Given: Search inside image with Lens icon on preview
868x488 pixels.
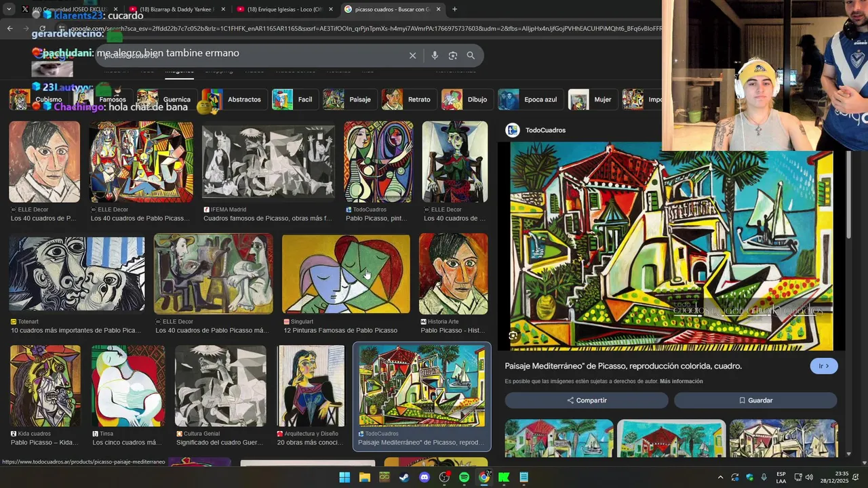Looking at the screenshot, I should tap(513, 335).
